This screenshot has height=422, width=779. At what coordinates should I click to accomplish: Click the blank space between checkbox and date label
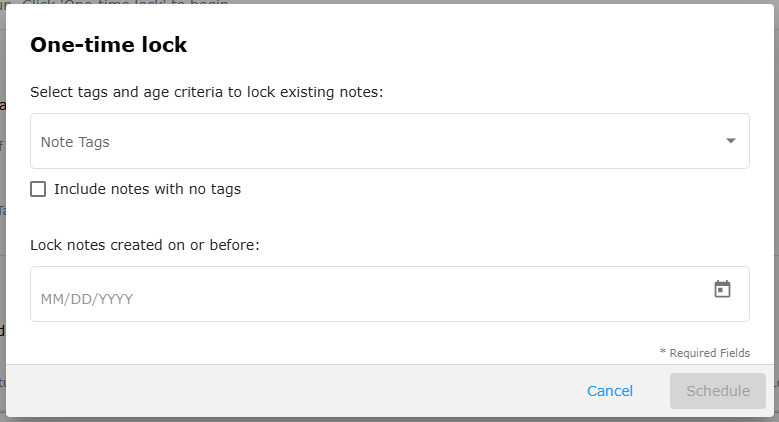[x=390, y=217]
